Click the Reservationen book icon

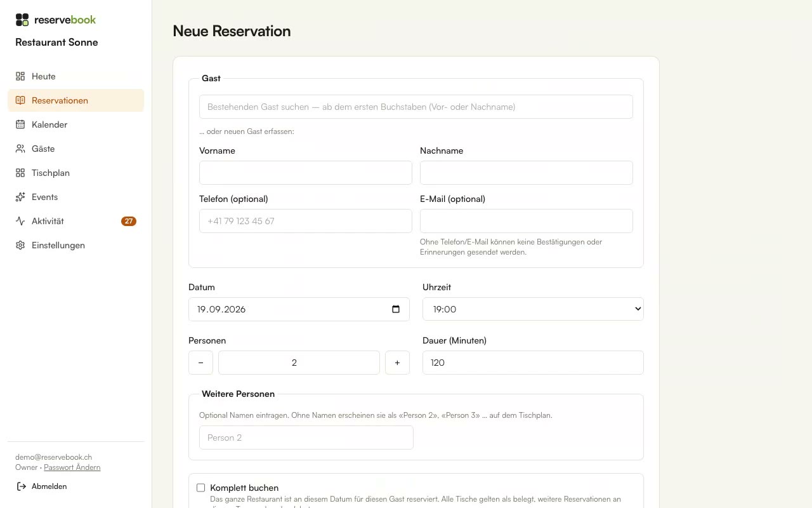(x=20, y=100)
